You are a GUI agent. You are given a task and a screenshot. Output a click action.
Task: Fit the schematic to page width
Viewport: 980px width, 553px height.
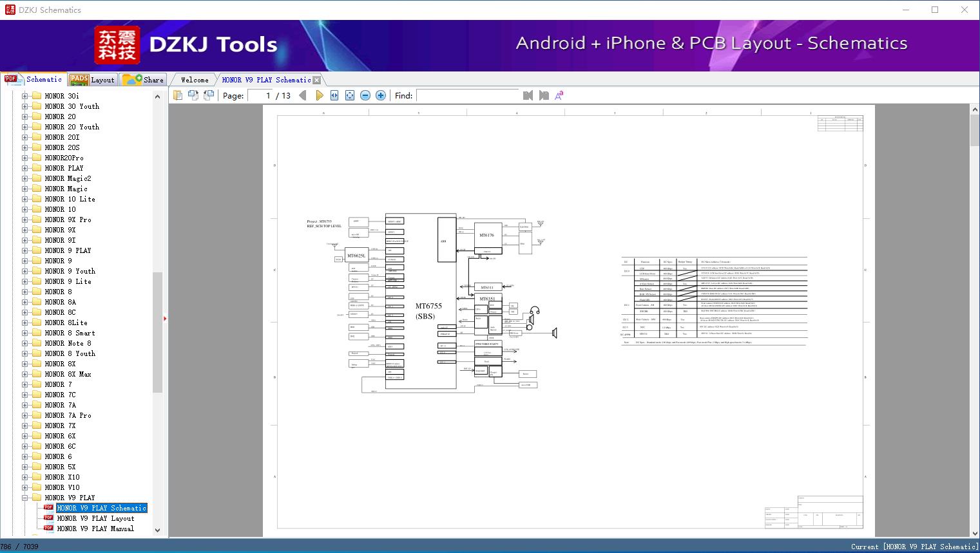(334, 95)
